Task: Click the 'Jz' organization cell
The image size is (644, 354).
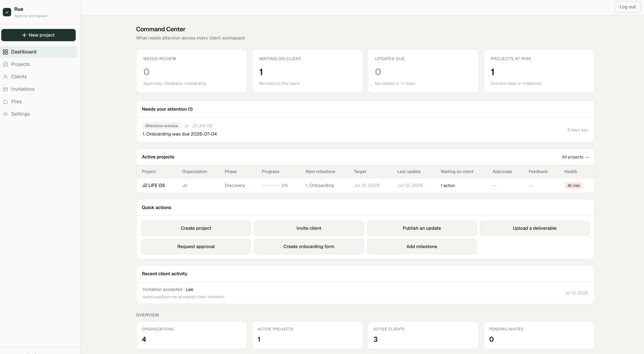Action: coord(184,185)
